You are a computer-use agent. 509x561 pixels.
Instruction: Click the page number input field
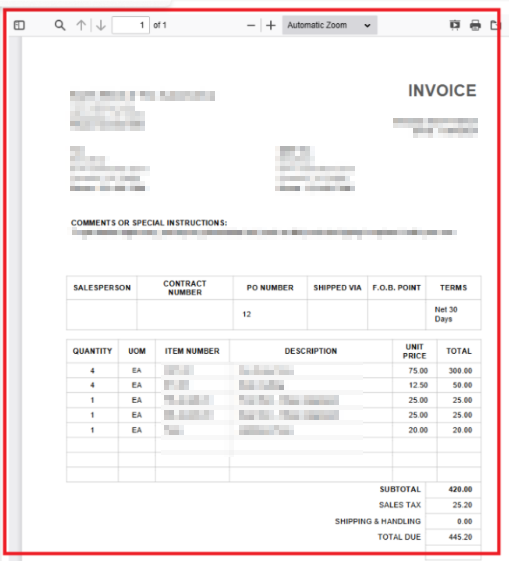tap(131, 25)
